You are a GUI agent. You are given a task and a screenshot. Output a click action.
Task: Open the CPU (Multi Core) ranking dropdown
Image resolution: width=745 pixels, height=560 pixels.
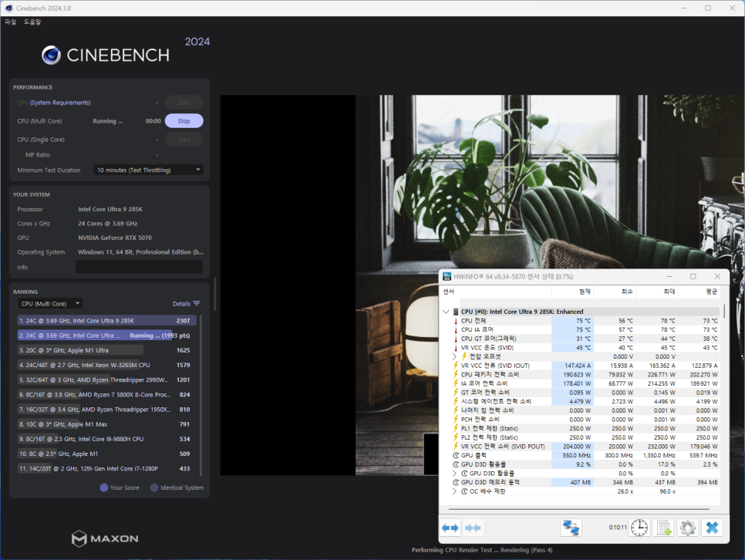[x=50, y=304]
